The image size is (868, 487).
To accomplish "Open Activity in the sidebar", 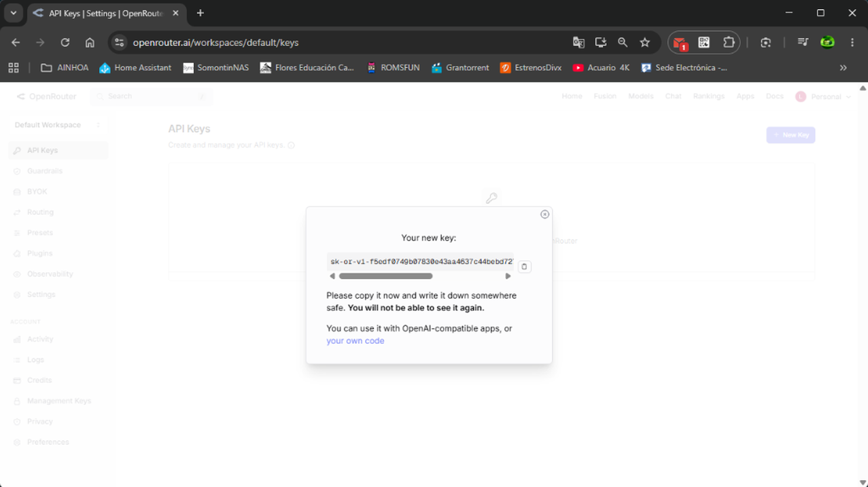I will point(40,339).
